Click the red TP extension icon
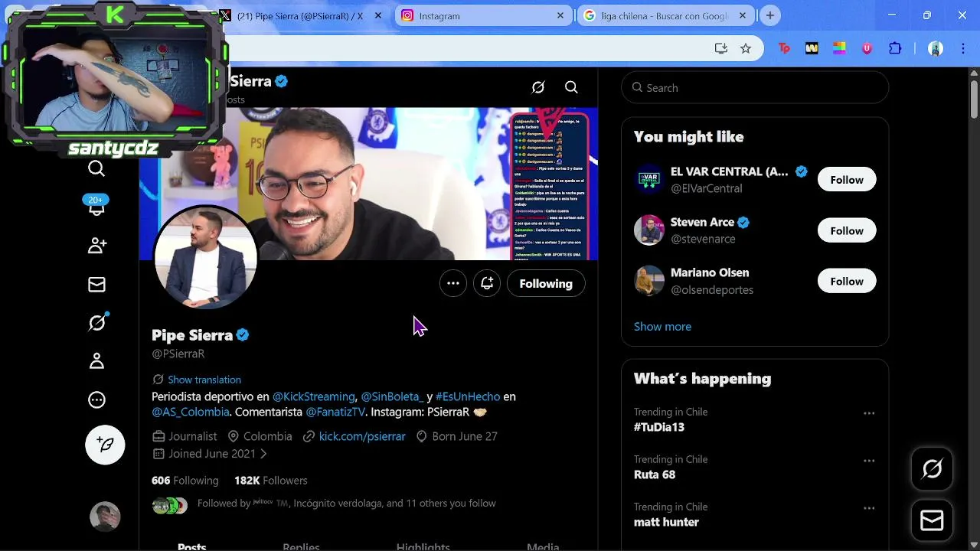Image resolution: width=980 pixels, height=551 pixels. pyautogui.click(x=784, y=48)
